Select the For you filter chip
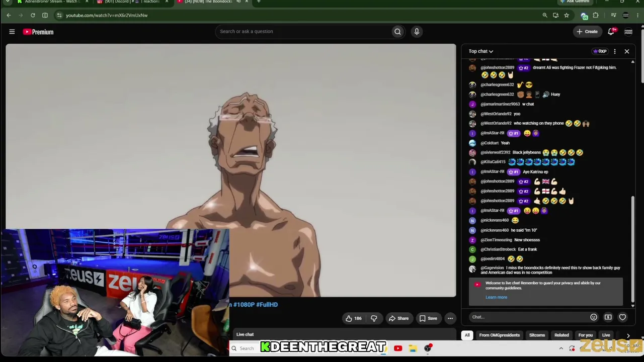The height and width of the screenshot is (362, 644). pos(586,335)
